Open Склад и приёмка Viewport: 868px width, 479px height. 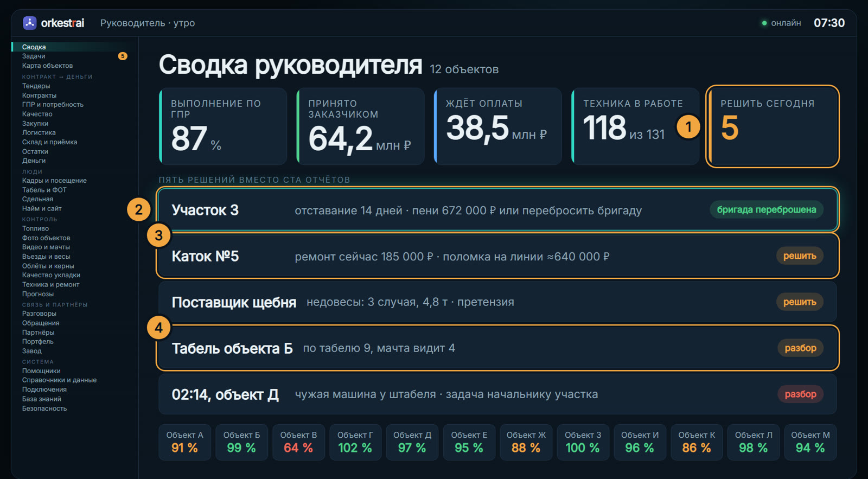49,142
